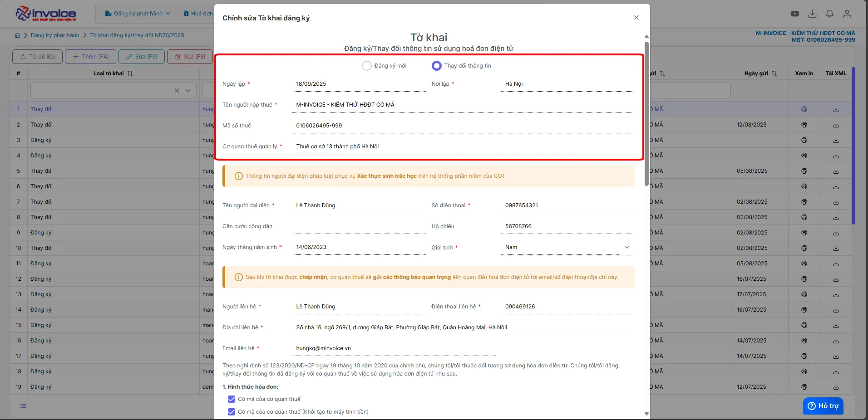Click the Địa chỉ liên hệ field

coord(464,327)
